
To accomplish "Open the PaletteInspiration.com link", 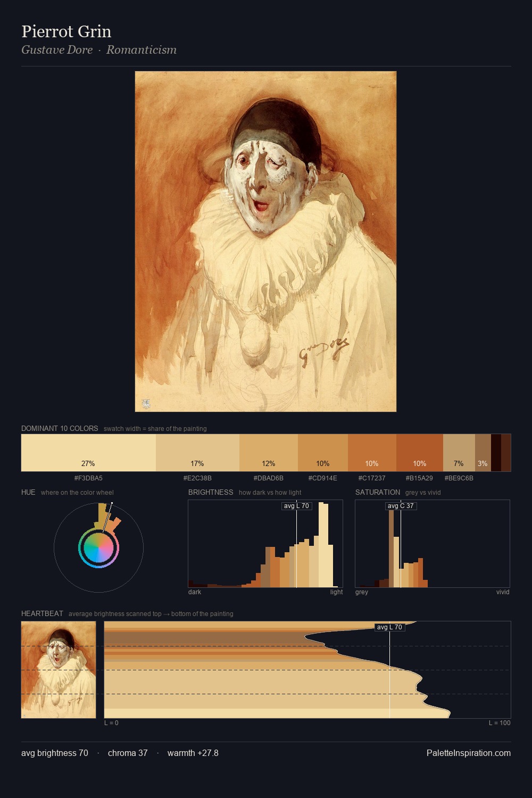I will 469,753.
